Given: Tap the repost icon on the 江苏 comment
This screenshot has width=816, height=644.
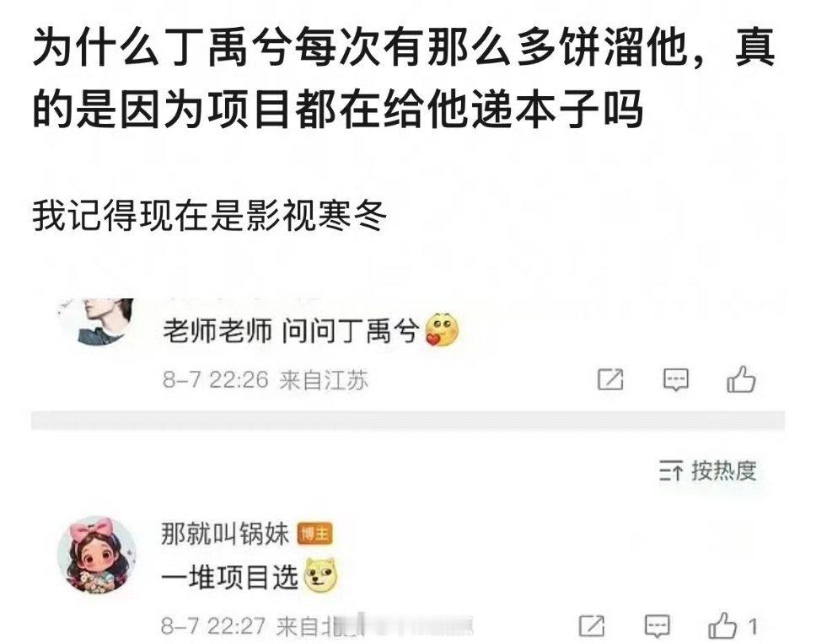Looking at the screenshot, I should coord(610,379).
